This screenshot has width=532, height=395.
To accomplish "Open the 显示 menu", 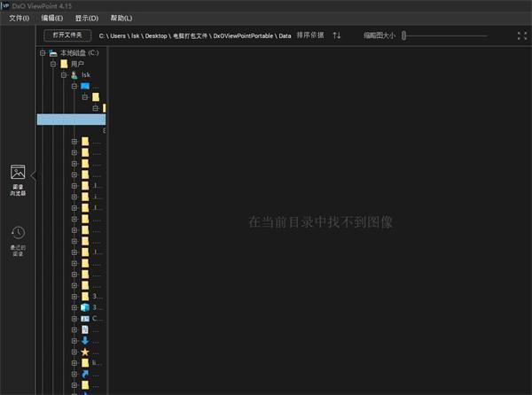I will pos(87,18).
